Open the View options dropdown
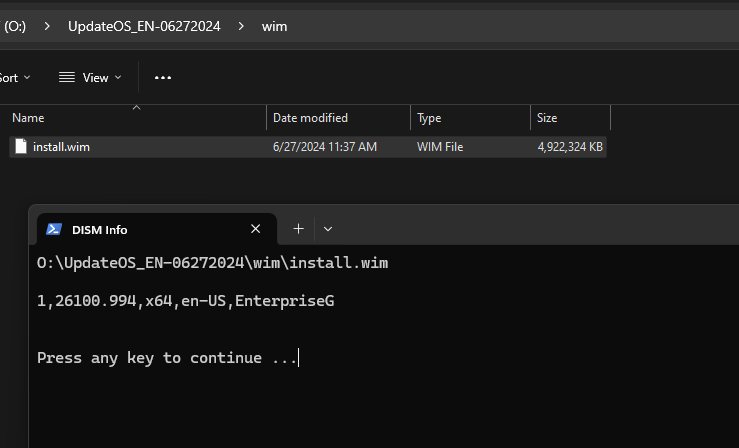Screen dimensions: 739x448 pyautogui.click(x=90, y=78)
